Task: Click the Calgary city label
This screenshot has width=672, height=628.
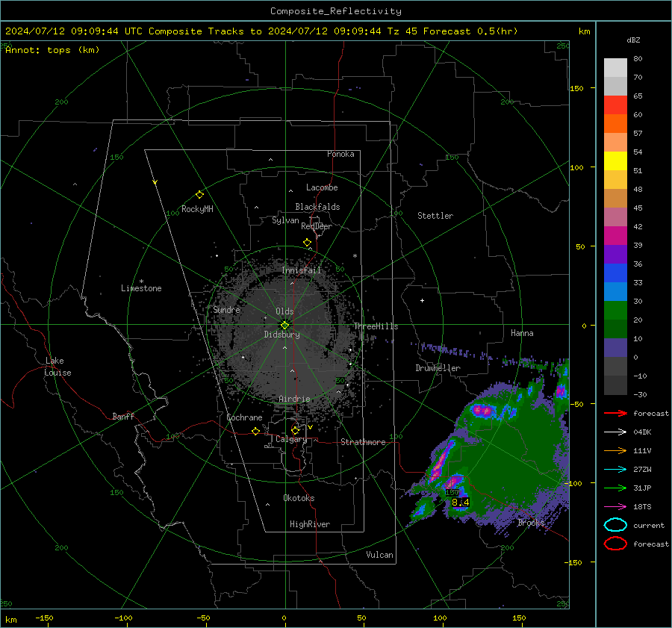Action: point(291,439)
